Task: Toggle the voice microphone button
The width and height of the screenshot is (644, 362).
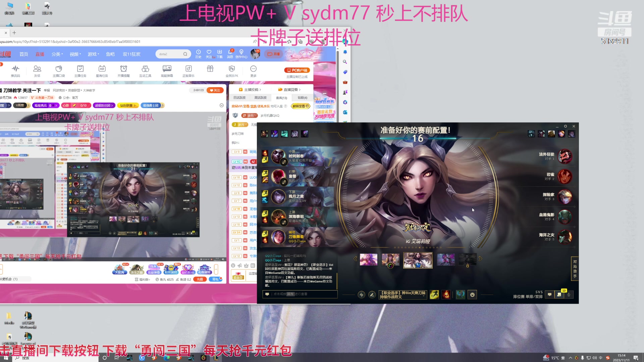Action: tap(569, 295)
